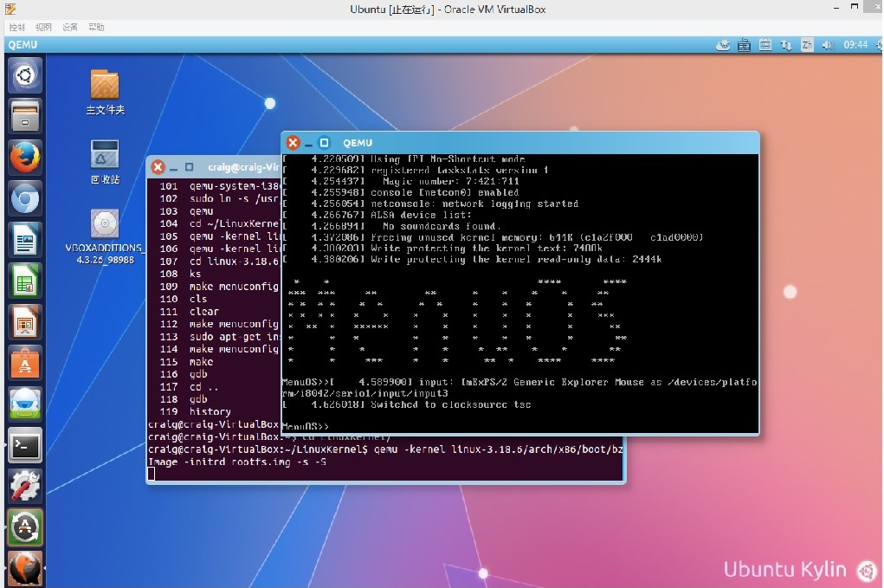The image size is (884, 588).
Task: Click terminal history line 110 cls
Action: [x=184, y=299]
